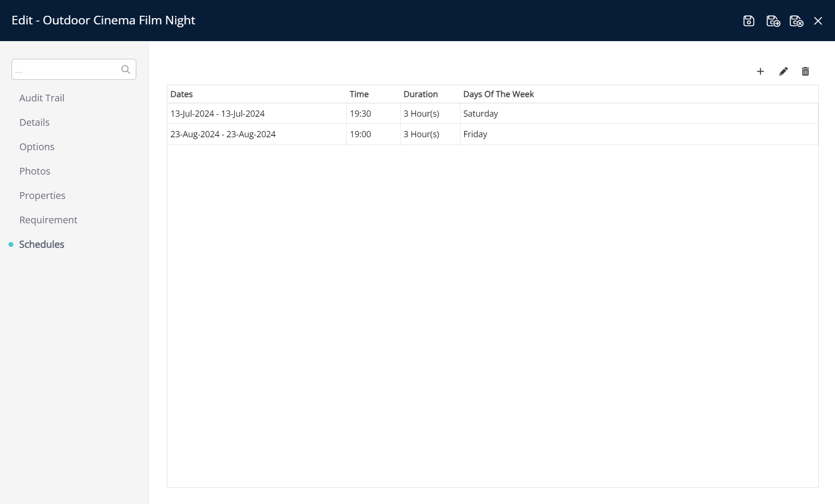Close the Edit window

tap(818, 21)
